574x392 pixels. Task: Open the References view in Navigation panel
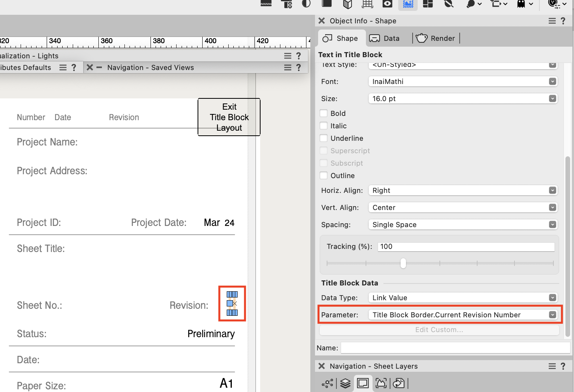tap(399, 383)
